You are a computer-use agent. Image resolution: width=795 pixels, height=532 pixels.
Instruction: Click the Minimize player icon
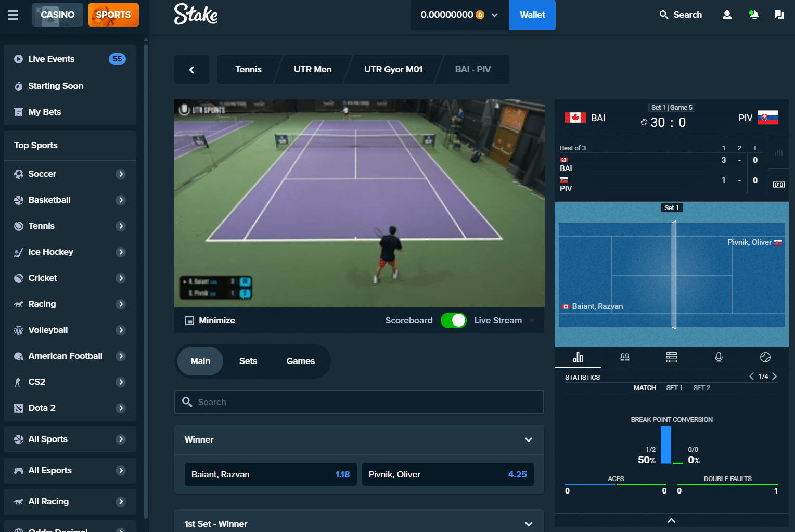point(189,320)
